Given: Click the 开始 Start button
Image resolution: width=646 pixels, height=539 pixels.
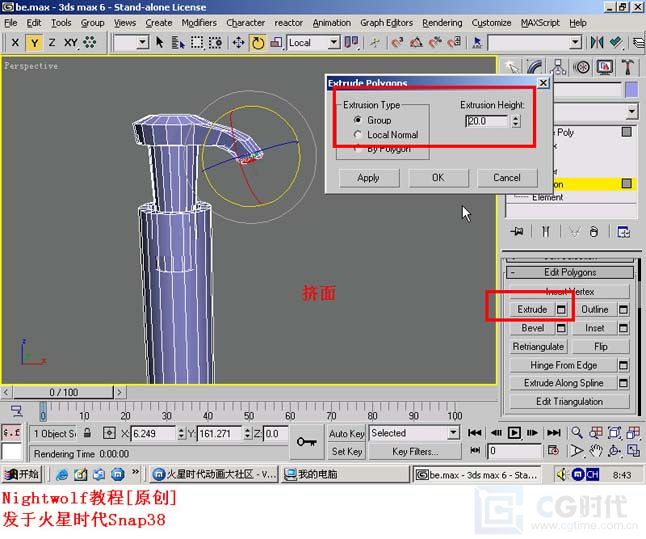Looking at the screenshot, I should pos(22,474).
